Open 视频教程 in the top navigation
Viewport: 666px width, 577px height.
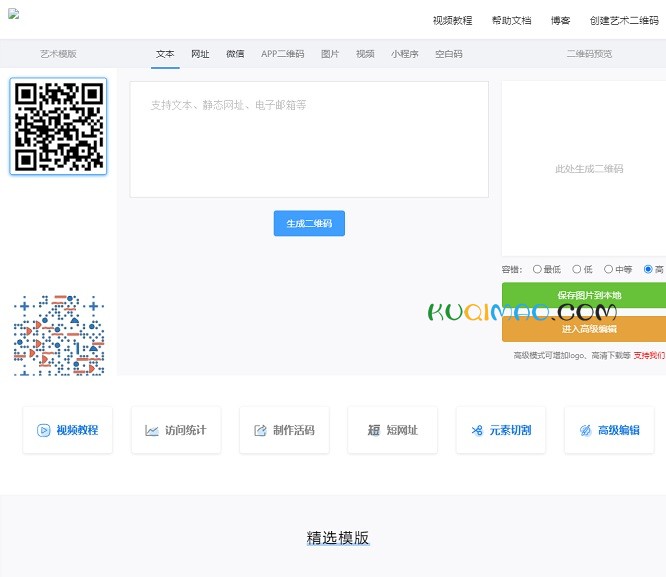(x=452, y=20)
